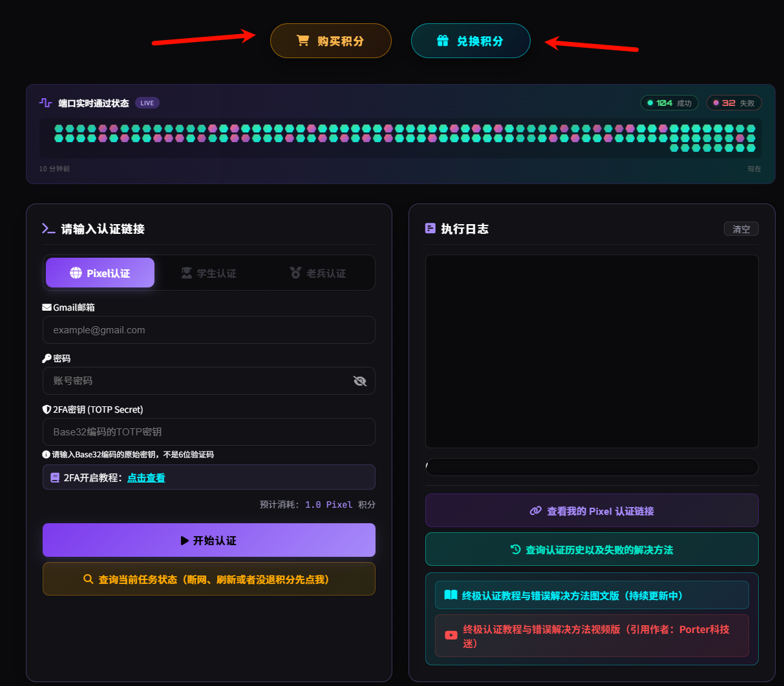Image resolution: width=784 pixels, height=686 pixels.
Task: Select the Pixel认证 tab
Action: 100,273
